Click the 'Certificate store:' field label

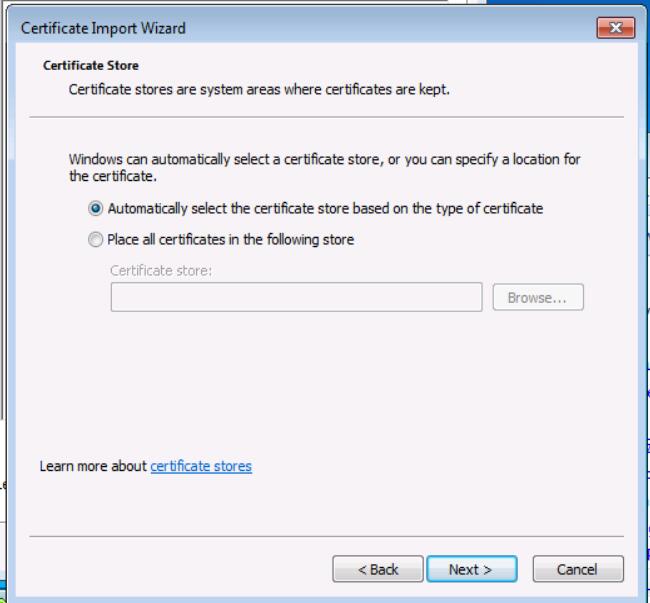161,270
